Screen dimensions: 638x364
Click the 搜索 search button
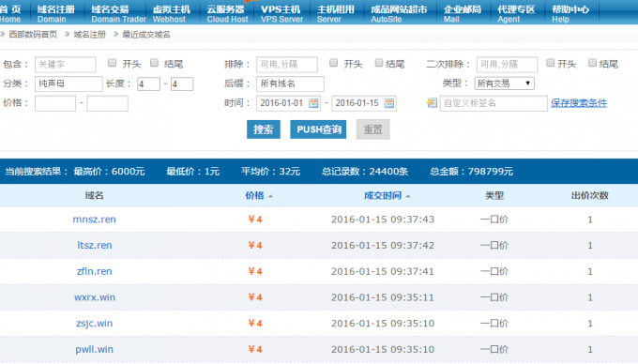pos(264,129)
